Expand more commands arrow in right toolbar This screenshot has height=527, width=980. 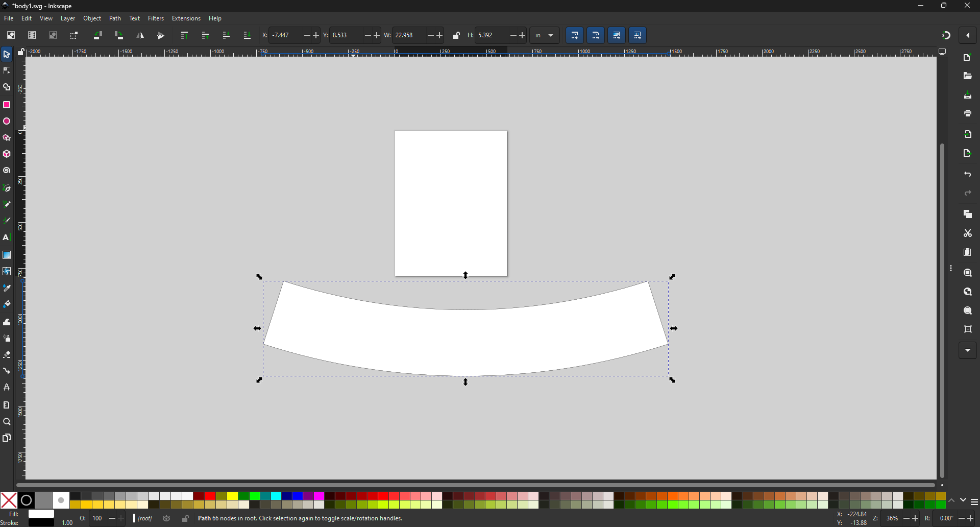(x=968, y=351)
